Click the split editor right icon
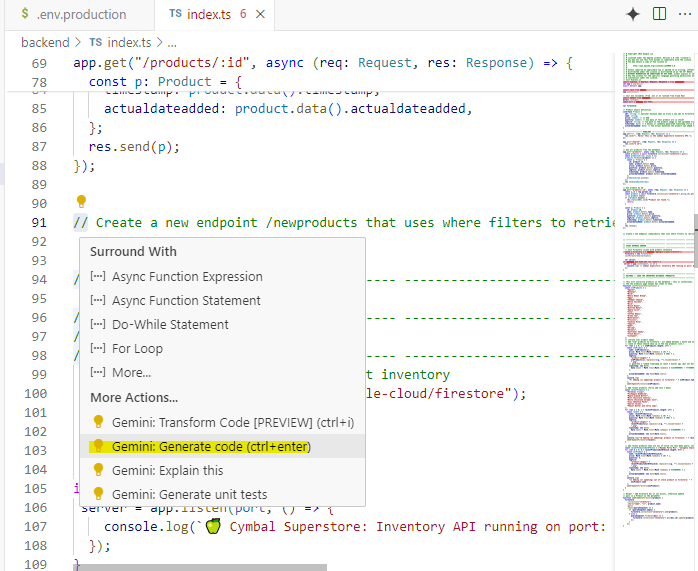Screen dimensions: 698x571 click(659, 14)
